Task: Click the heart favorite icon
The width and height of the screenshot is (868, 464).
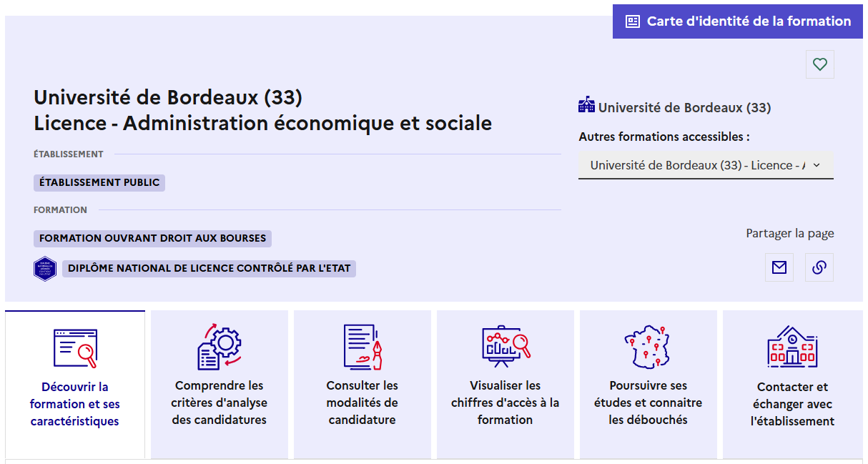Action: pos(819,64)
